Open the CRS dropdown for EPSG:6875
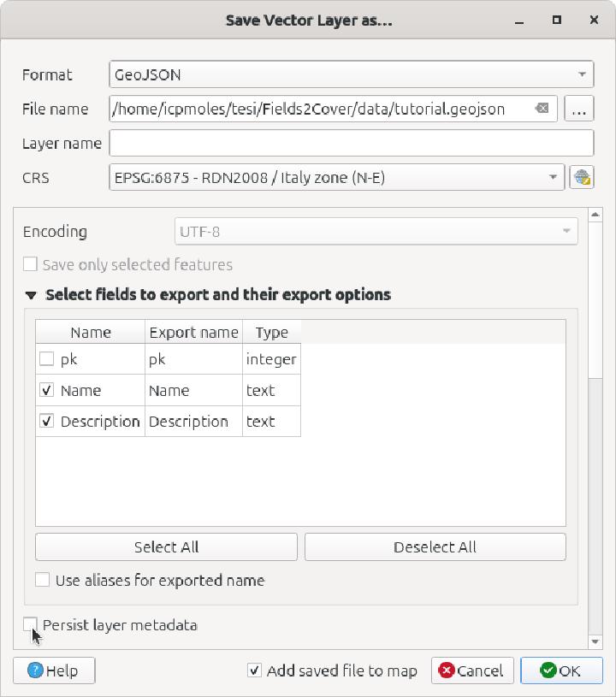 pos(338,177)
